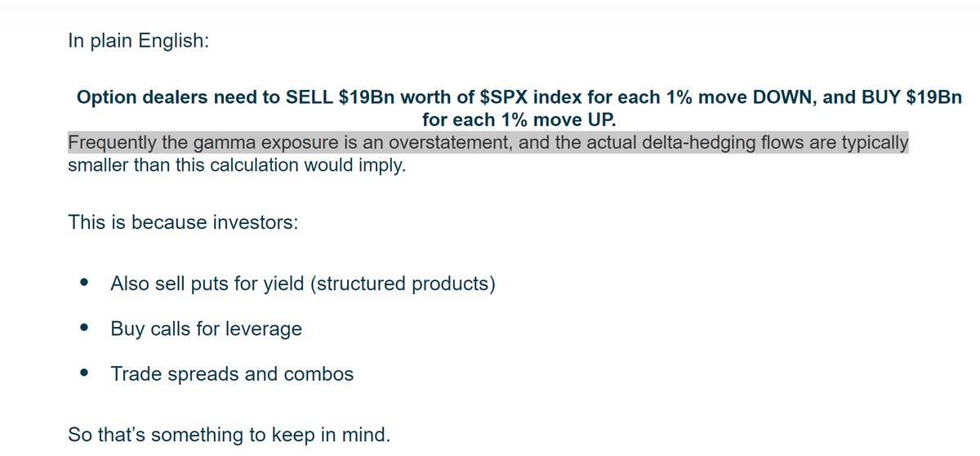Click the "In plain English:" line

(139, 40)
